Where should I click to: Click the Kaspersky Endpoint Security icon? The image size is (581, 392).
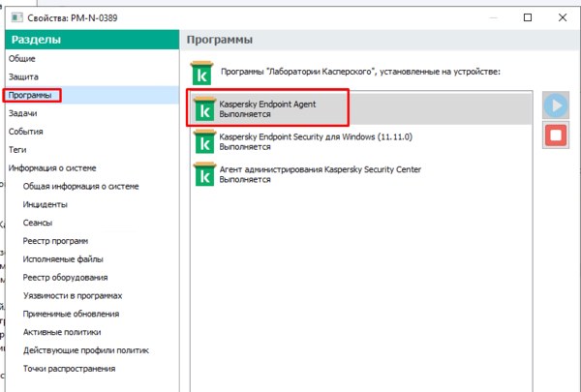(x=204, y=141)
